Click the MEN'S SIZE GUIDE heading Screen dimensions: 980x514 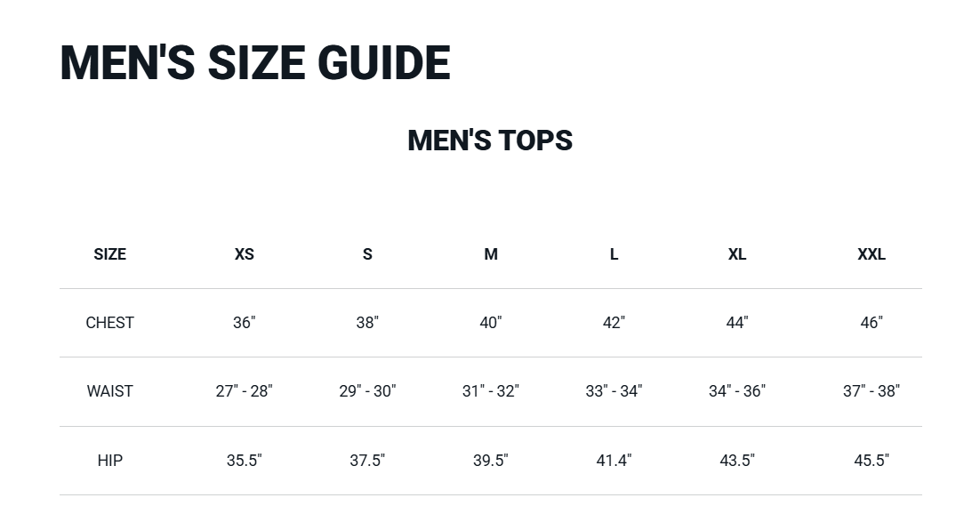(x=254, y=63)
